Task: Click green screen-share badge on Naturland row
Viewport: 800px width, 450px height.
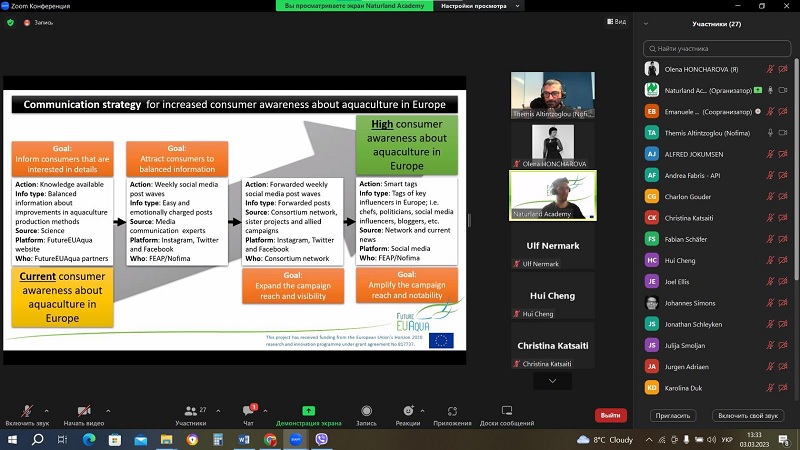Action: pyautogui.click(x=758, y=90)
